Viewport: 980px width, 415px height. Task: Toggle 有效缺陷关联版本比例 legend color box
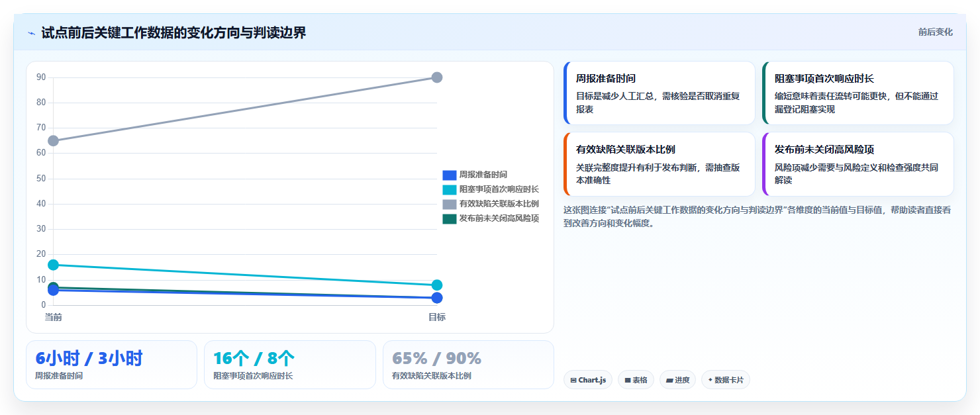(450, 204)
